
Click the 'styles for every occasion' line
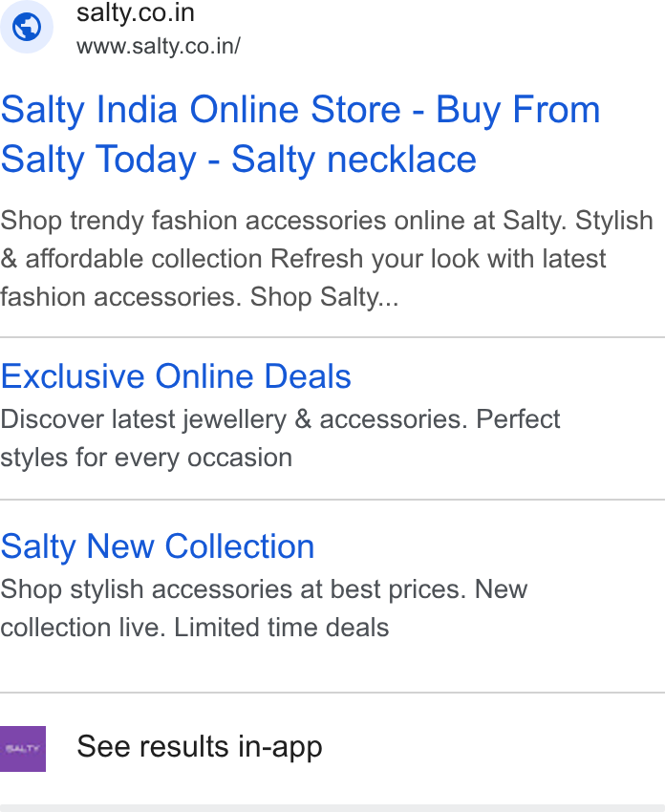coord(146,458)
